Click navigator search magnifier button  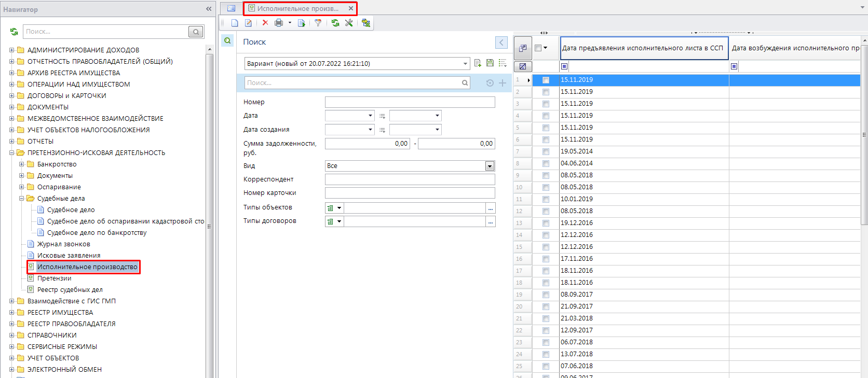[196, 32]
